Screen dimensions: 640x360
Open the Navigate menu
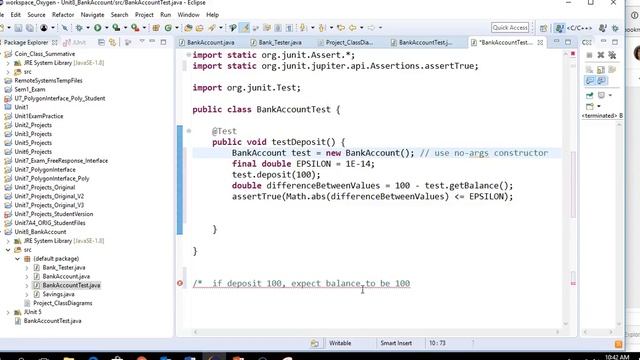point(92,15)
